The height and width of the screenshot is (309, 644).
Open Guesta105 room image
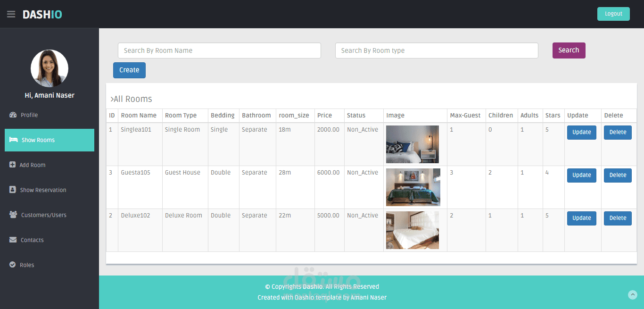[x=413, y=187]
